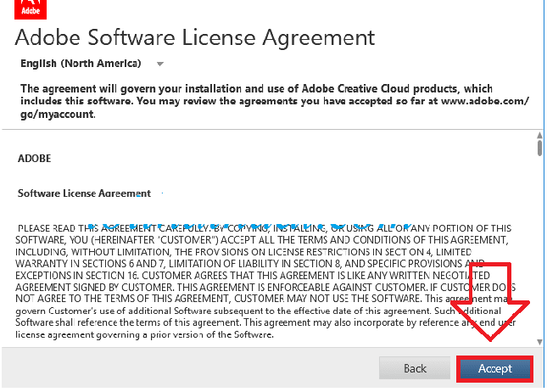Open the www.adobe.com/go/myaccount link

pos(483,101)
